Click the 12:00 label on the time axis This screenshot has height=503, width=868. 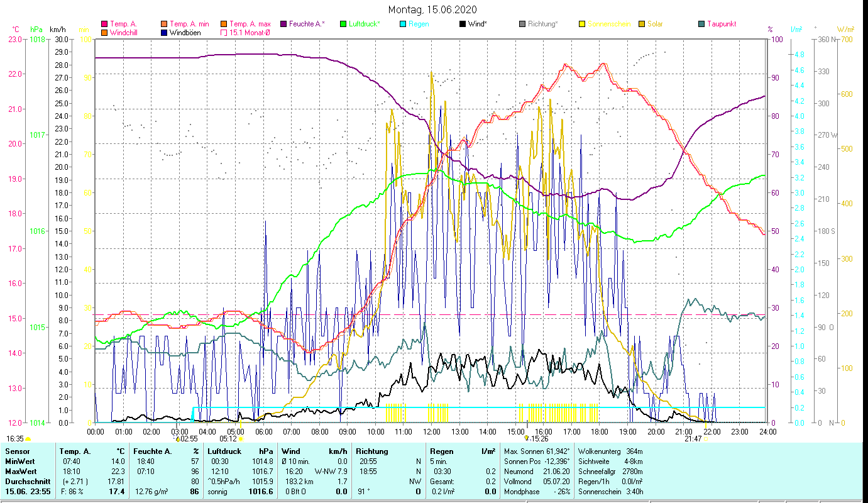point(432,432)
